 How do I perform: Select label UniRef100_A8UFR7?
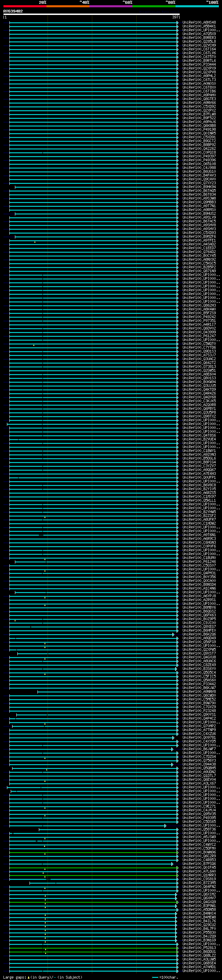[199, 520]
